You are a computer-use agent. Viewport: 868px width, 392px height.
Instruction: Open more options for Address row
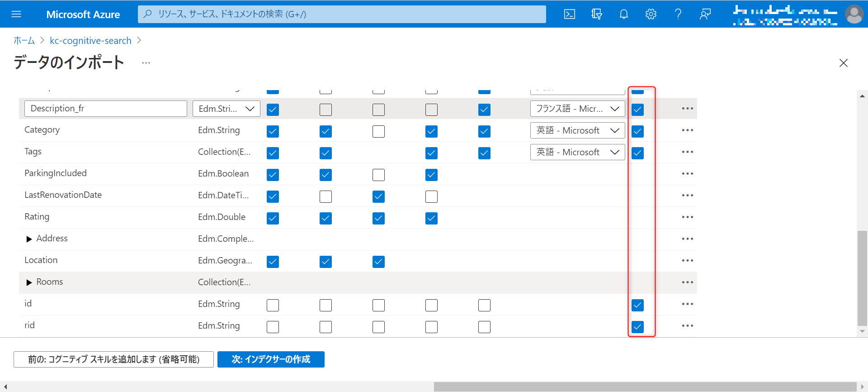(x=688, y=239)
